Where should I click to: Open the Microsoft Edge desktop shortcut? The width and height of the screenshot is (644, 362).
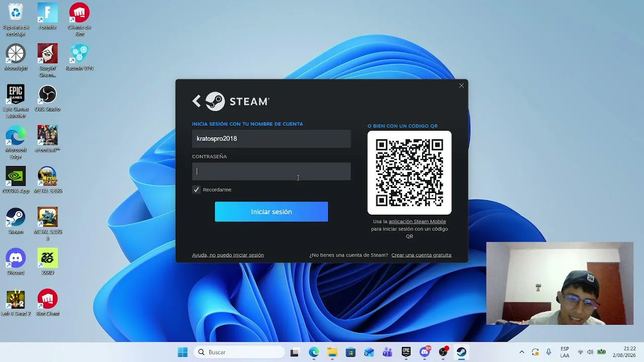[16, 142]
